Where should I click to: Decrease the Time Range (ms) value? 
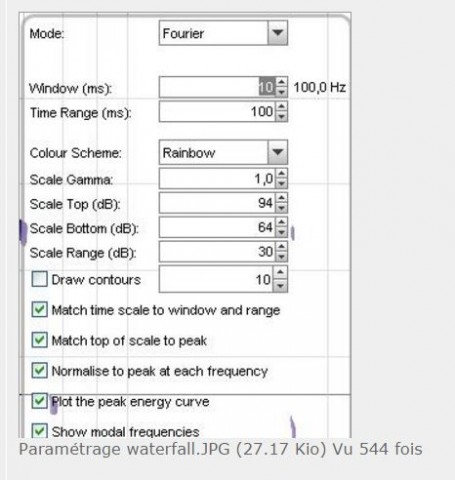tap(282, 116)
